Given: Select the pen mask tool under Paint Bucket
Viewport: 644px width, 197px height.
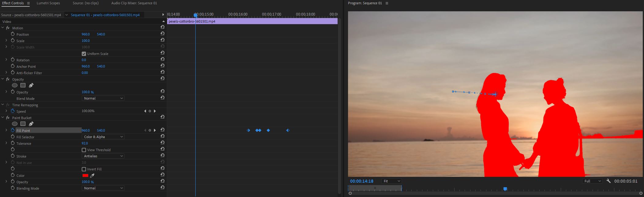Looking at the screenshot, I should pyautogui.click(x=31, y=124).
